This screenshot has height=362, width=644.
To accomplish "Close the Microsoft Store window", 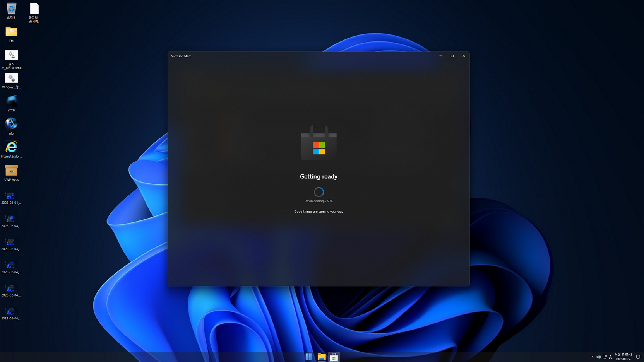I will (464, 56).
